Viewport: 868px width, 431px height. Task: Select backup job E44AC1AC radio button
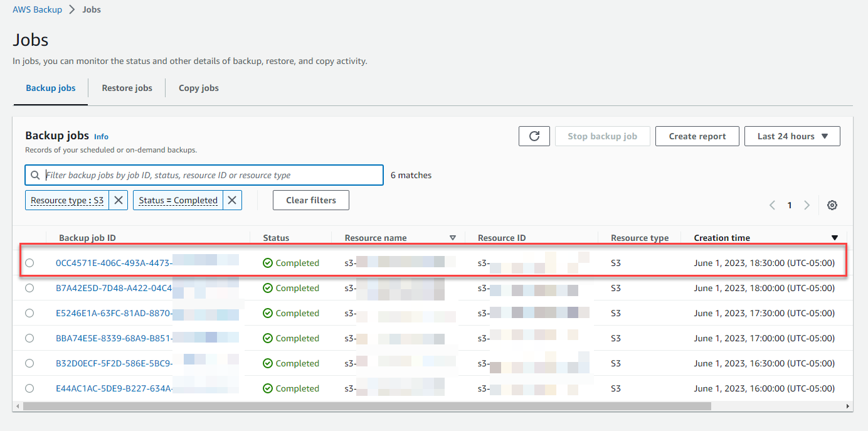point(29,388)
